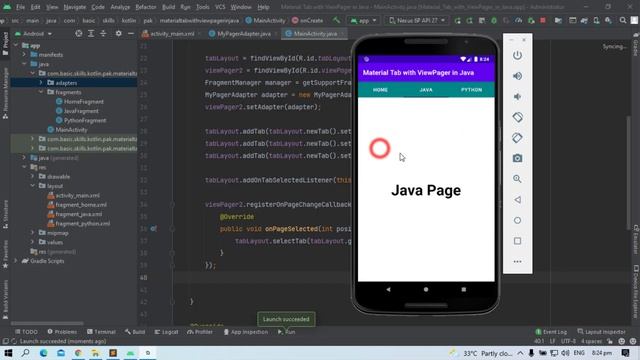Viewport: 640px width, 360px height.
Task: Collapse the fragments package
Action: click(41, 92)
